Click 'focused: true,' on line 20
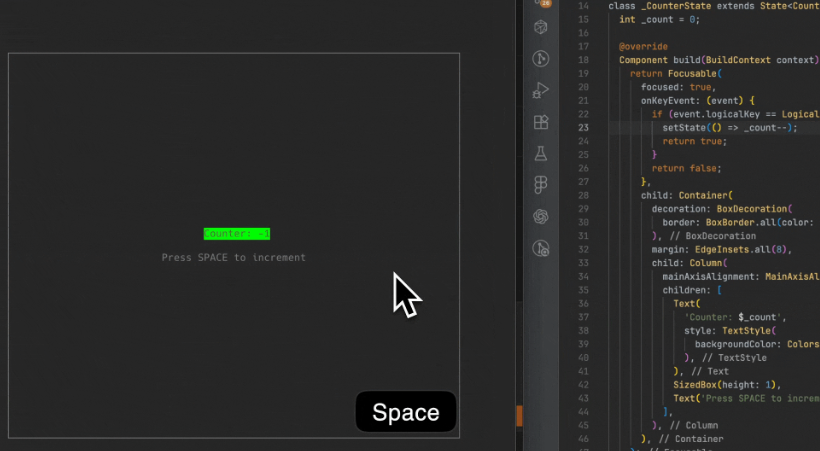The height and width of the screenshot is (451, 820). tap(678, 87)
